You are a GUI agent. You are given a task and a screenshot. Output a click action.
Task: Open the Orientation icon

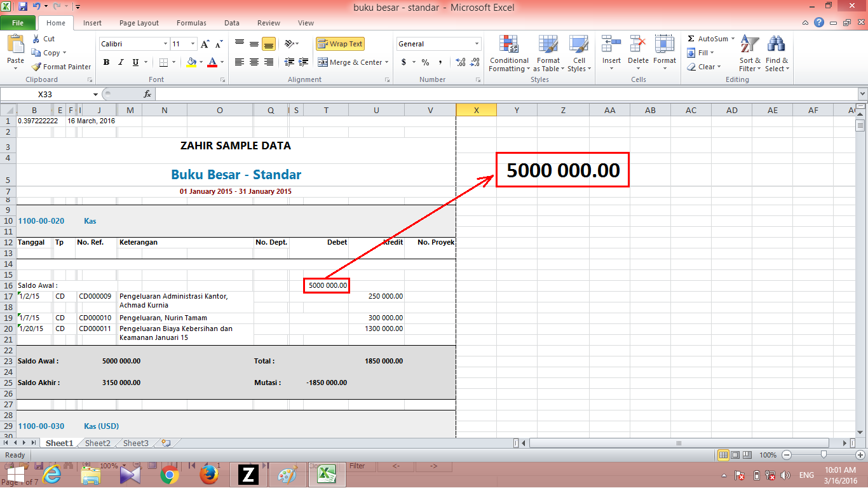click(289, 44)
